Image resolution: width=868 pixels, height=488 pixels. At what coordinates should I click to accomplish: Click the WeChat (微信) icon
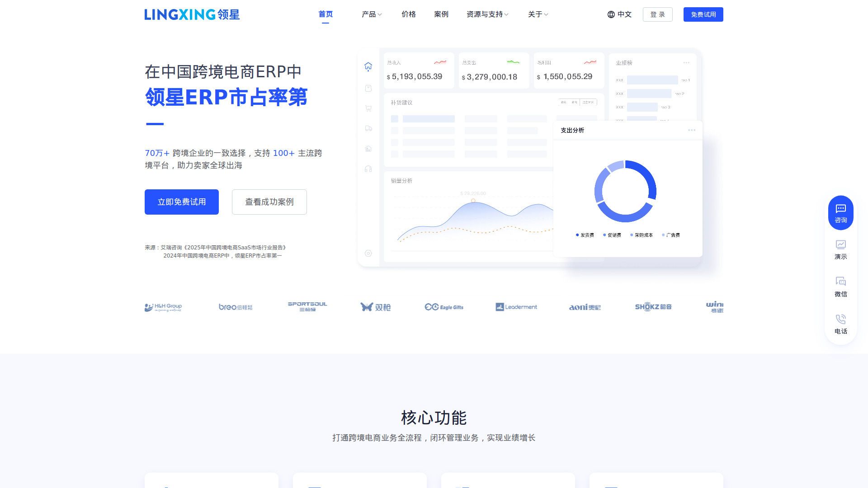[x=840, y=282]
